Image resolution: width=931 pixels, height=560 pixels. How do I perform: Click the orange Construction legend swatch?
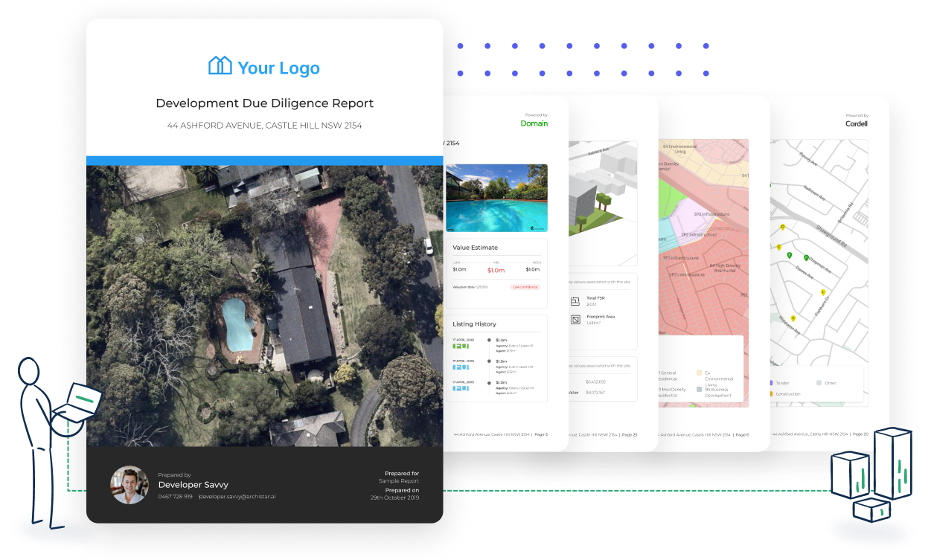click(x=770, y=394)
